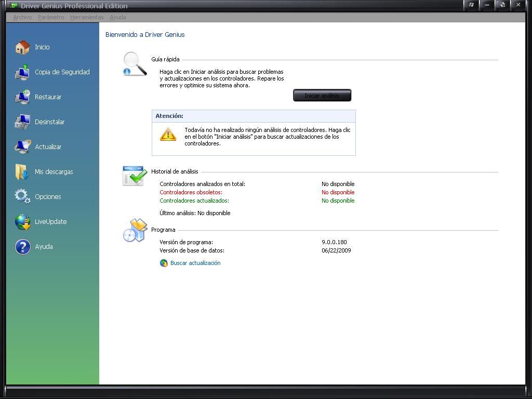The image size is (532, 399).
Task: Launch the LiveUpdate sidebar label
Action: [x=50, y=221]
